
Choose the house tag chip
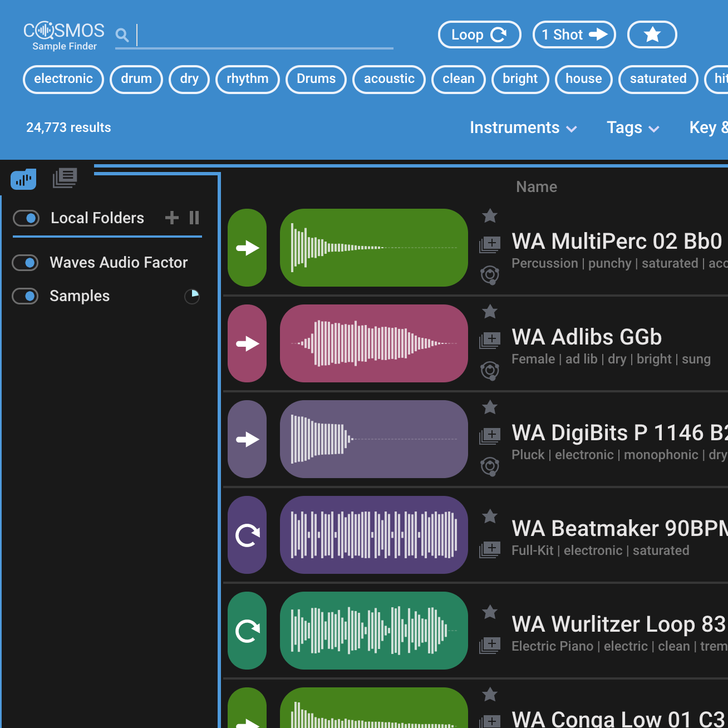[584, 79]
